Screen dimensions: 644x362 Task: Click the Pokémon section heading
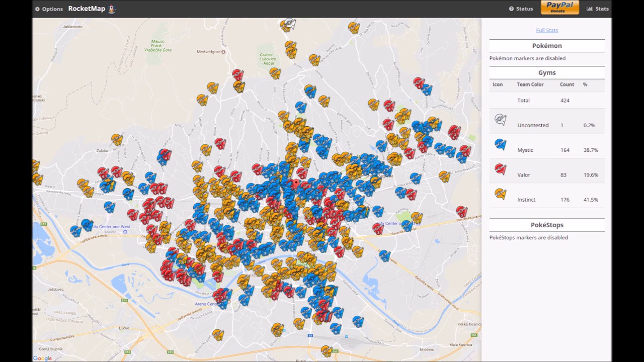pos(547,46)
